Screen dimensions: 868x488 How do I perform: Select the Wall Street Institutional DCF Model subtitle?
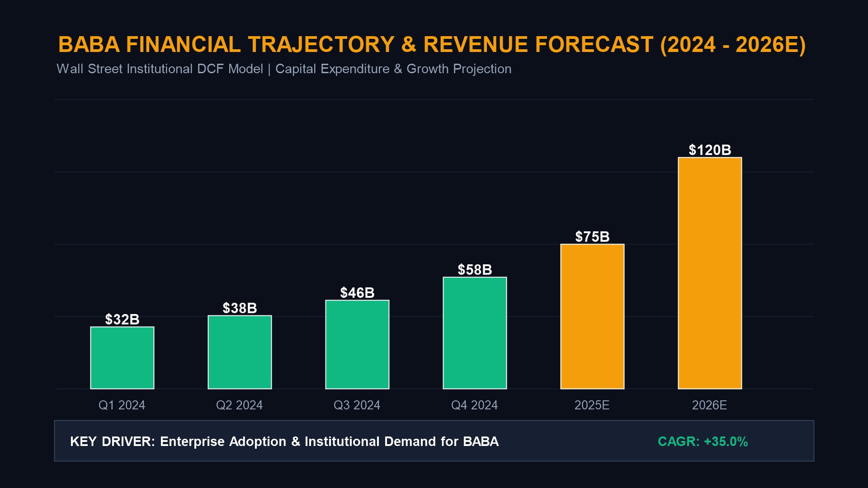(284, 69)
